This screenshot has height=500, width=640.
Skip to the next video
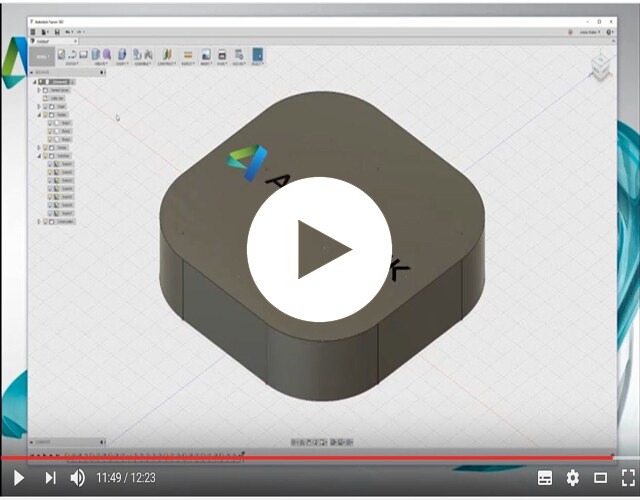(50, 478)
